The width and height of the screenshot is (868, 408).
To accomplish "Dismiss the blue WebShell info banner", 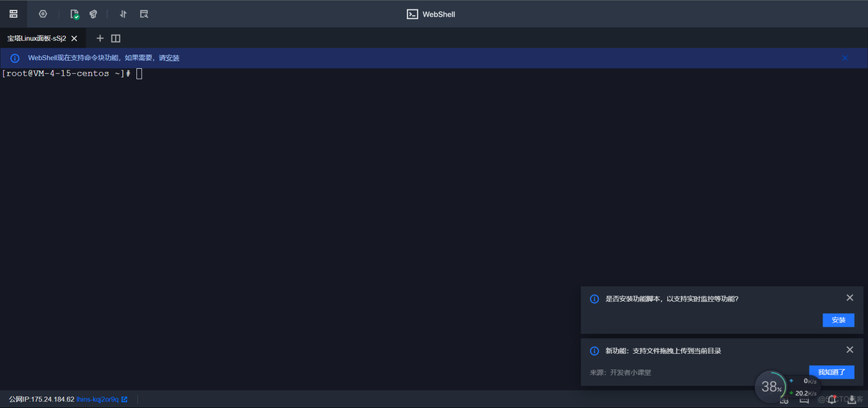I will point(845,58).
